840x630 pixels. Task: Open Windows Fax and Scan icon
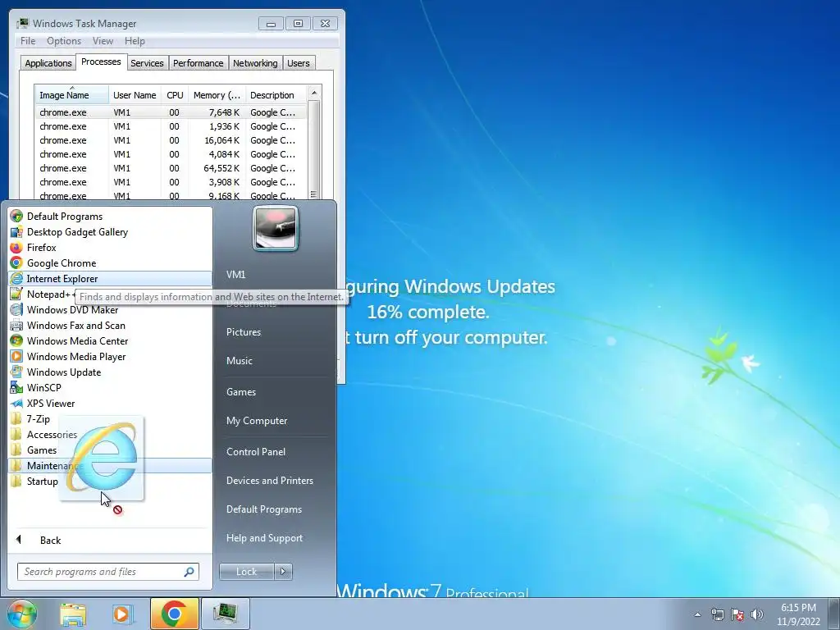16,325
